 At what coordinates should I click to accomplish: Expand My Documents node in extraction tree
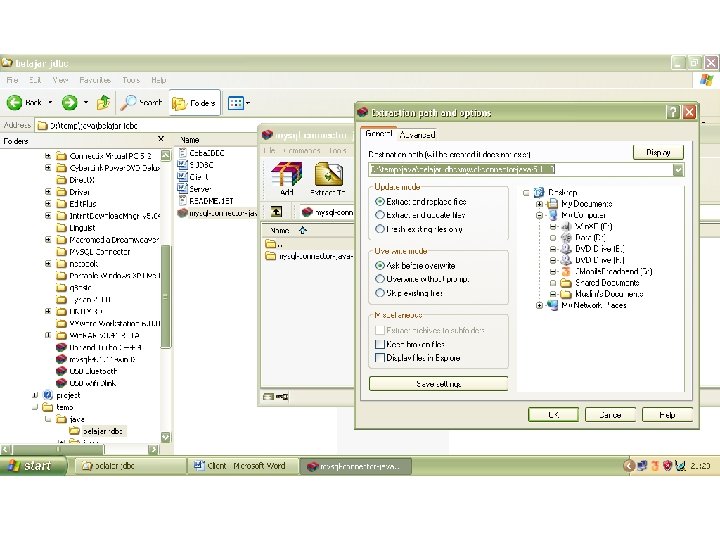coord(540,204)
